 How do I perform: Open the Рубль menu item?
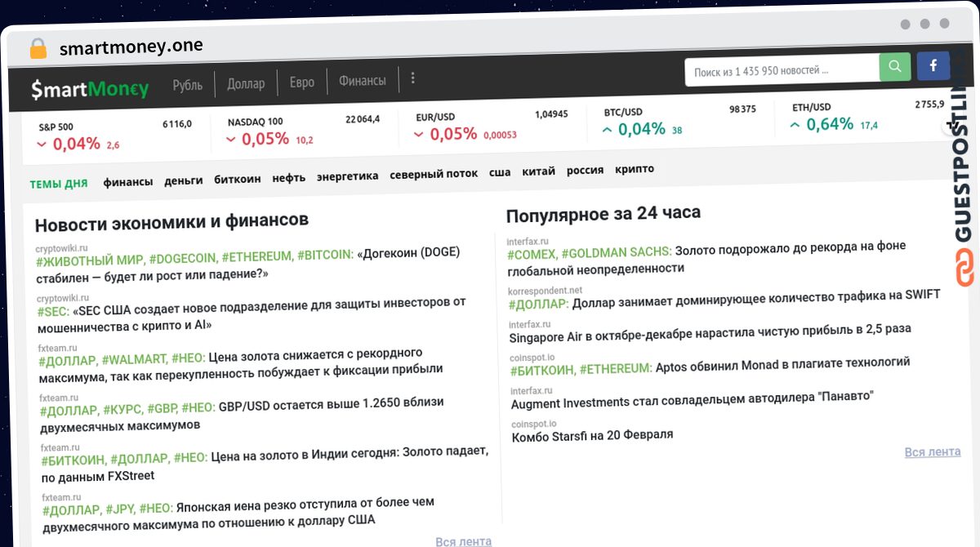click(x=188, y=85)
